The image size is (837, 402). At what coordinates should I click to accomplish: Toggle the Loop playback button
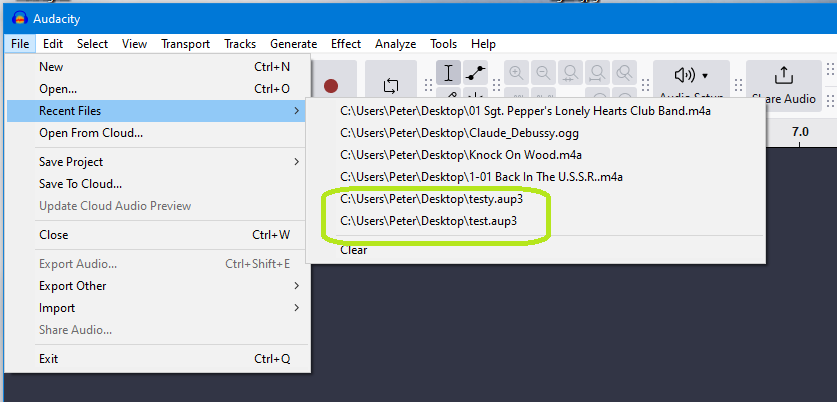[391, 84]
